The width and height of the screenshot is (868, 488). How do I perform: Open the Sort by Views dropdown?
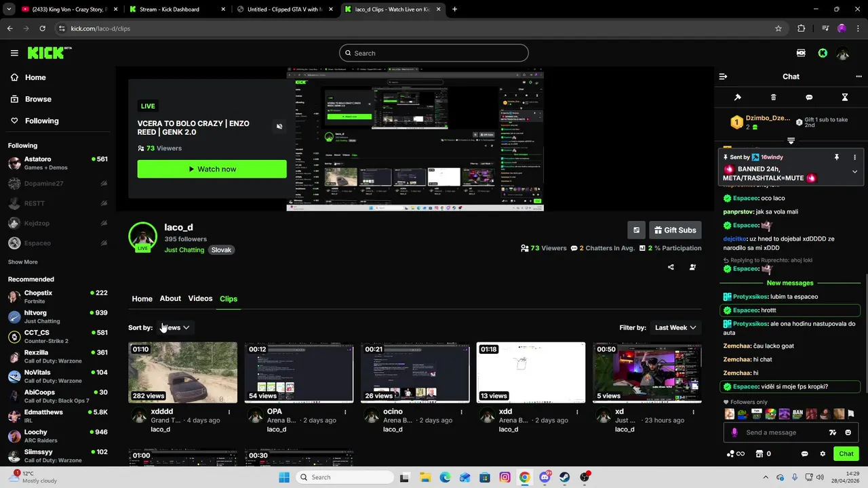[175, 327]
